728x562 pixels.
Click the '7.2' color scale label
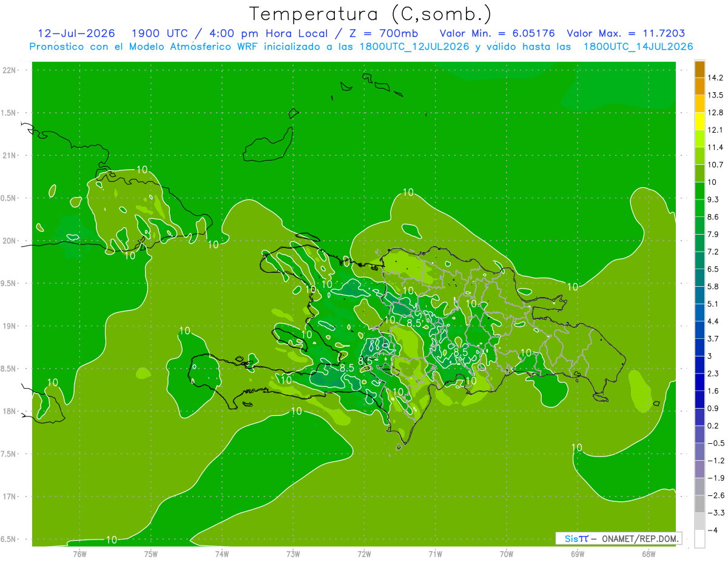713,252
